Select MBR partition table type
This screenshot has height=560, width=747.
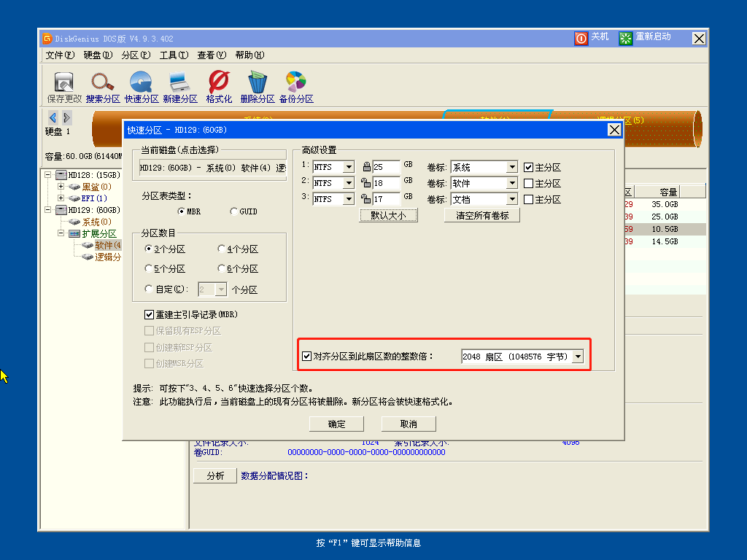(181, 211)
